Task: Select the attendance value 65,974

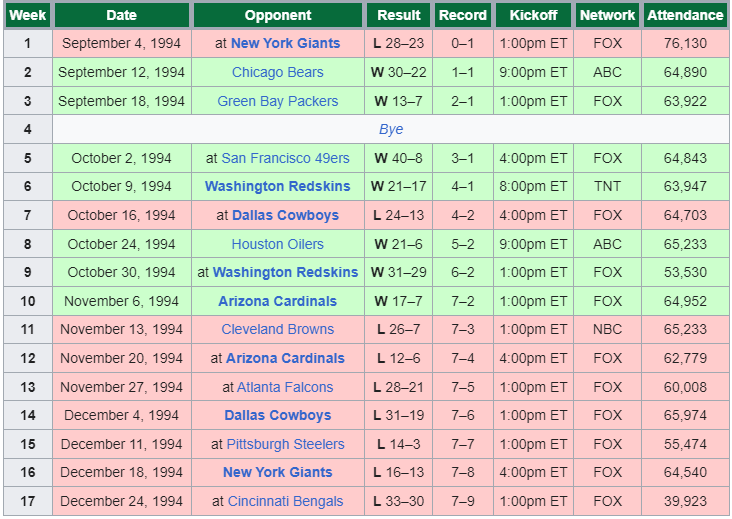Action: click(x=685, y=415)
